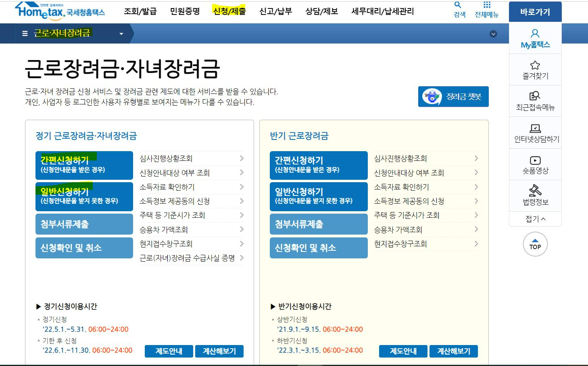This screenshot has width=588, height=366.
Task: Click 일반신청하기 under 정기 근로장려금·자녀장려금
Action: pos(84,197)
